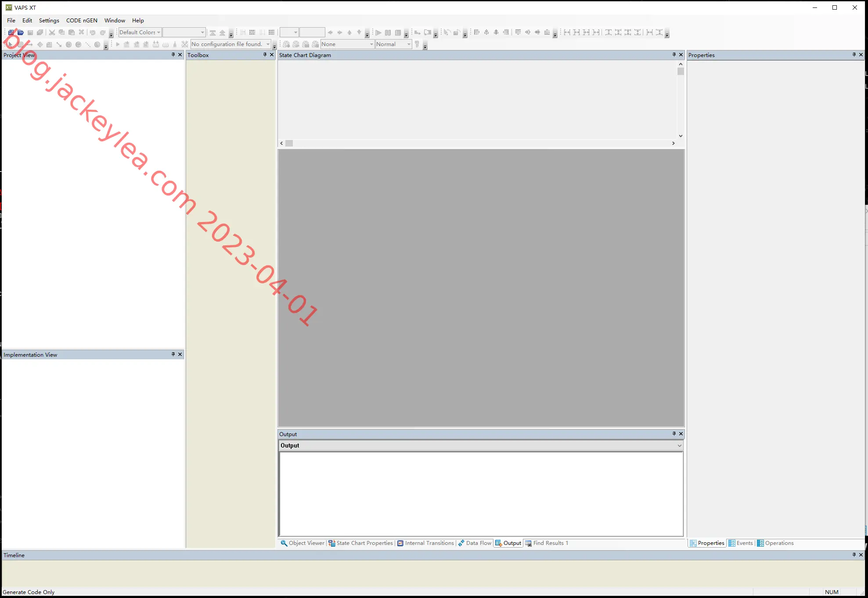Open the Normal mode dropdown
This screenshot has width=868, height=598.
pyautogui.click(x=393, y=44)
